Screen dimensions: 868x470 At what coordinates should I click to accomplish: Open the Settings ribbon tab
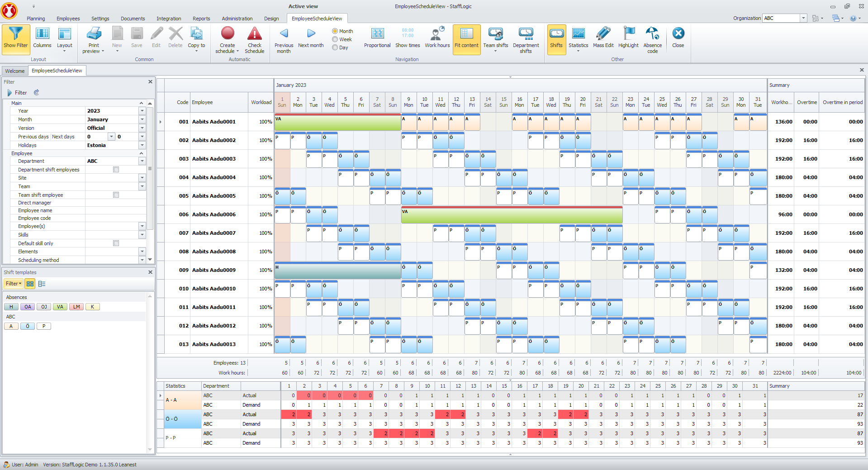pyautogui.click(x=100, y=19)
